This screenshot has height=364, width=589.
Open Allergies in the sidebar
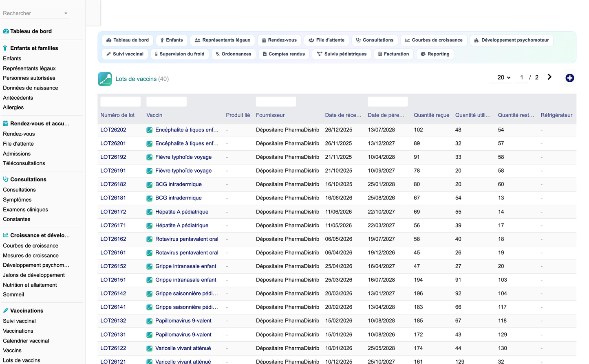point(13,107)
